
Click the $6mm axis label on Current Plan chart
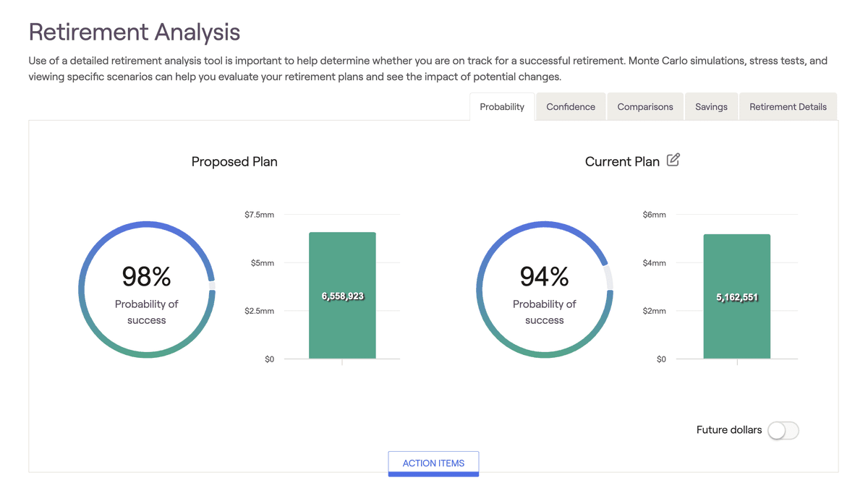(x=653, y=214)
